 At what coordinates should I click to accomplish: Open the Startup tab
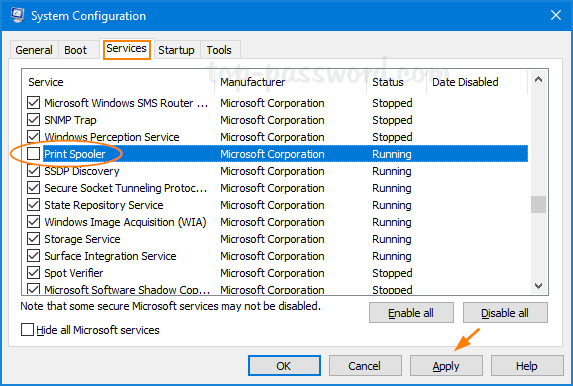click(176, 50)
